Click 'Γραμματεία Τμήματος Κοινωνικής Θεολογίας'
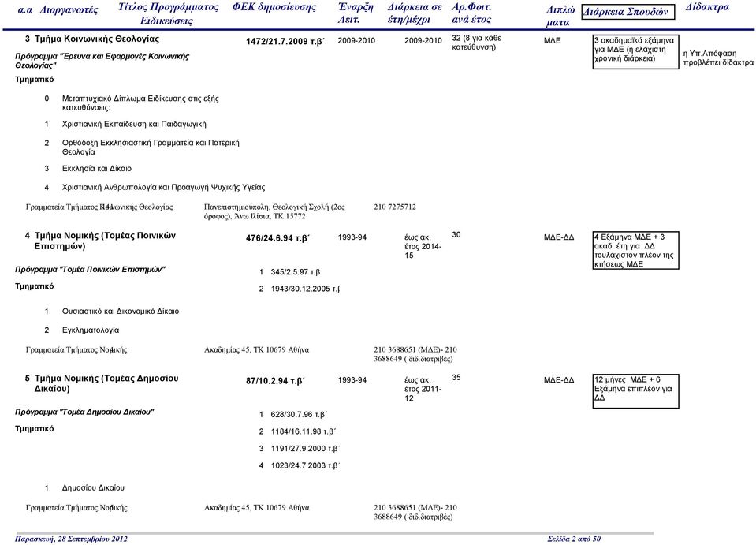 [99, 207]
